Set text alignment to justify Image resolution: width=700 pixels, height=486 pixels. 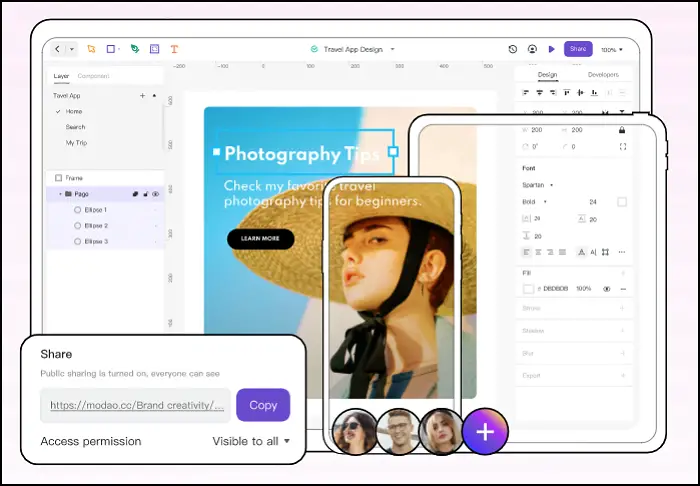pos(562,252)
